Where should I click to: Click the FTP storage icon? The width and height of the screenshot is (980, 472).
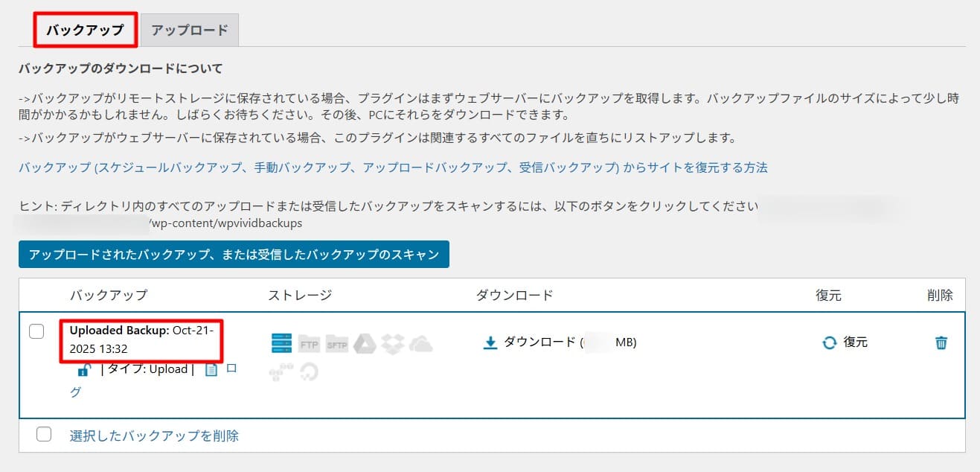[x=309, y=345]
